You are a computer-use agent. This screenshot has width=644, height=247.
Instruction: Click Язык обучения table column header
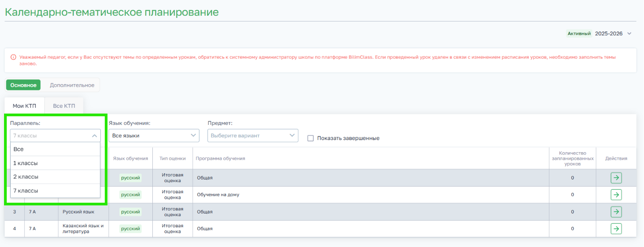tap(130, 158)
